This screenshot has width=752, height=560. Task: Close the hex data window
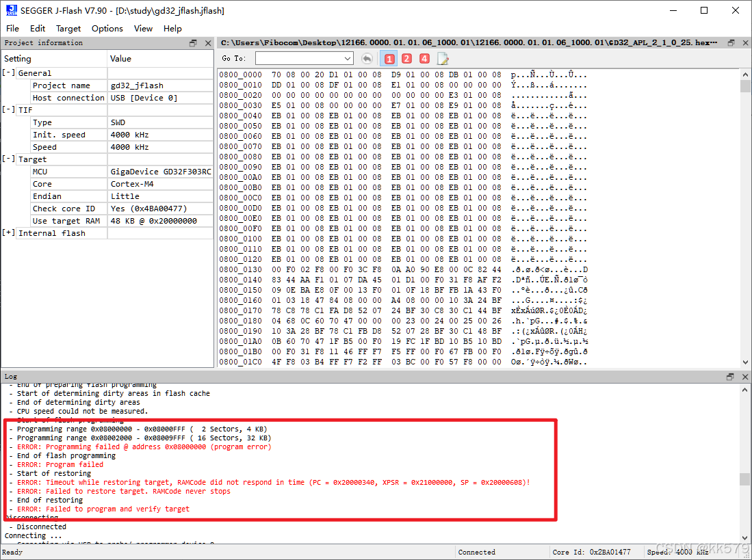(745, 42)
